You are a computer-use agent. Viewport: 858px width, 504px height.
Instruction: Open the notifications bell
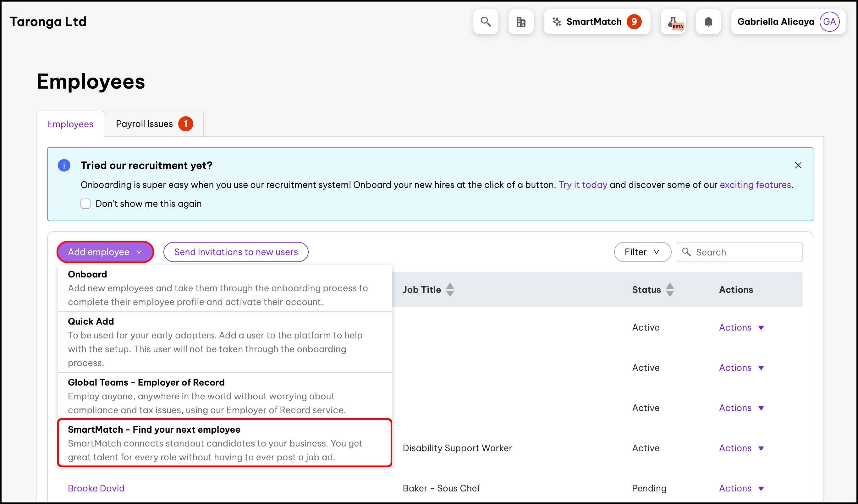[x=708, y=22]
